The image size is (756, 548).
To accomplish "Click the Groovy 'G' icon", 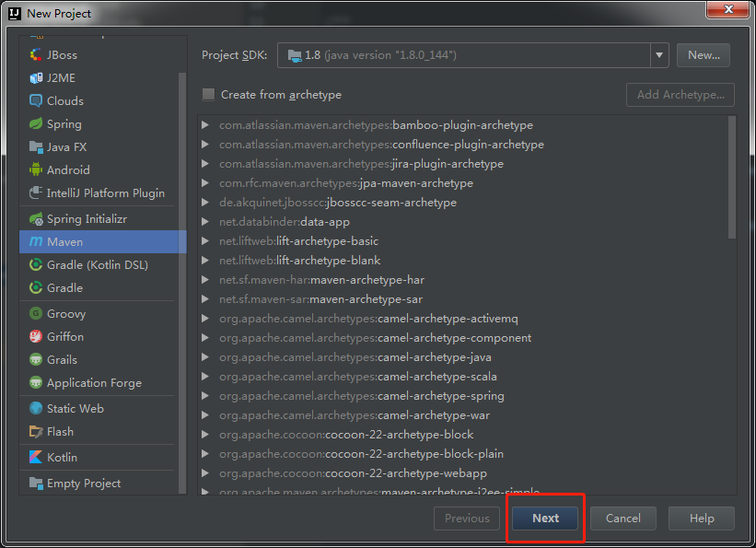I will coord(36,313).
